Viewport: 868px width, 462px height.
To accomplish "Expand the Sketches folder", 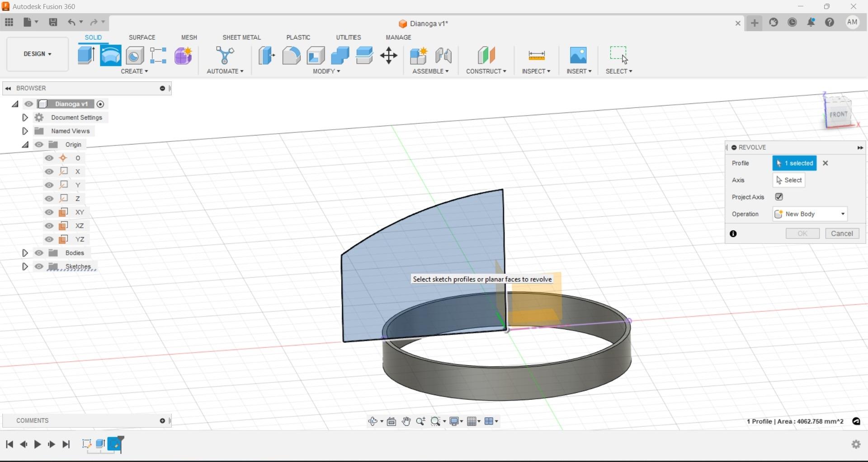I will [25, 266].
